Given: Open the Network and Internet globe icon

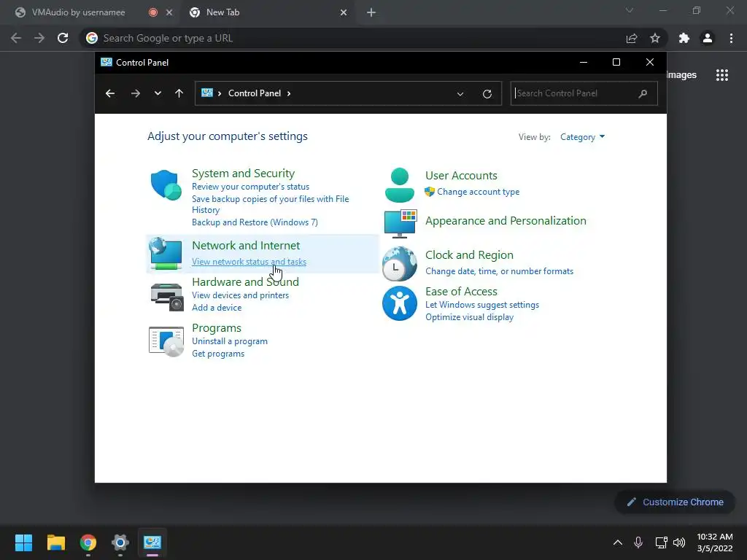Looking at the screenshot, I should click(x=166, y=253).
